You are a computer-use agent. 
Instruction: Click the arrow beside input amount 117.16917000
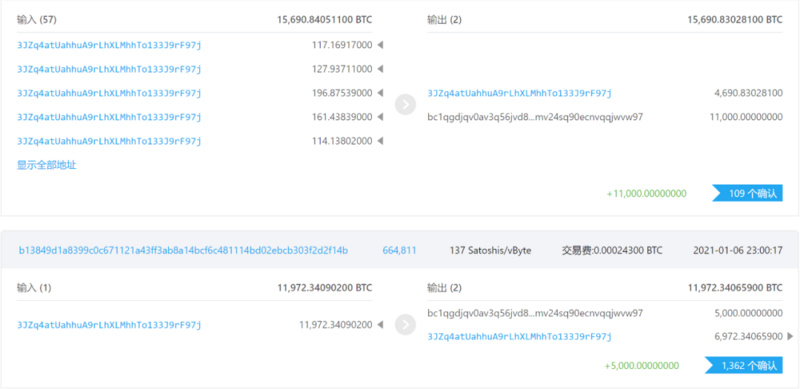pyautogui.click(x=380, y=45)
